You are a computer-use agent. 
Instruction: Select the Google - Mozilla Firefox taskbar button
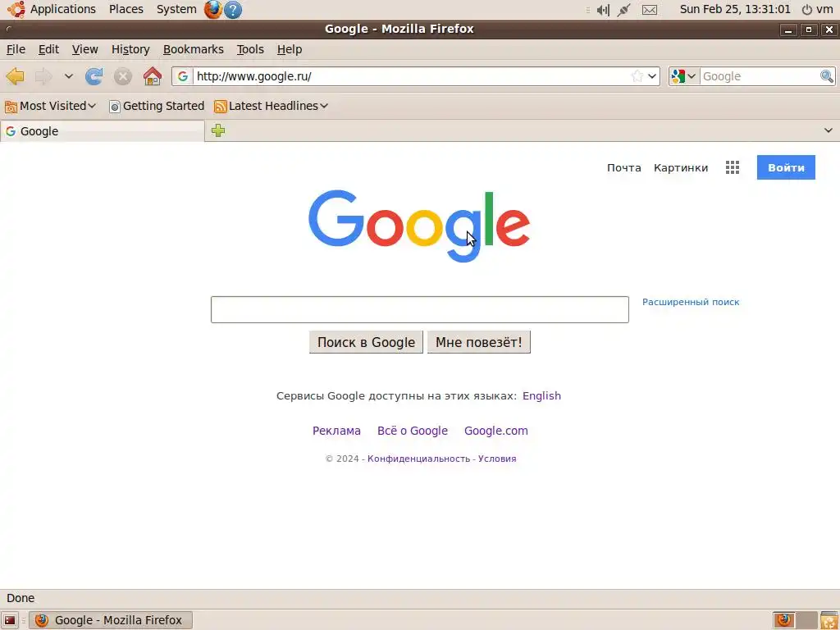(111, 620)
